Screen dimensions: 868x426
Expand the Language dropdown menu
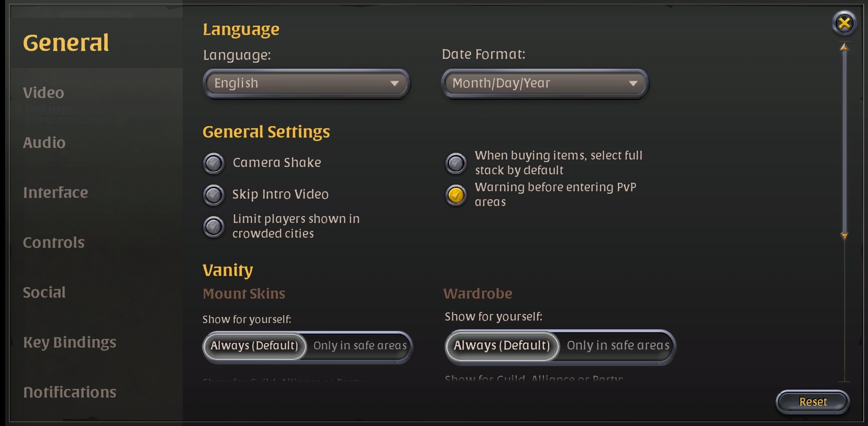point(306,83)
